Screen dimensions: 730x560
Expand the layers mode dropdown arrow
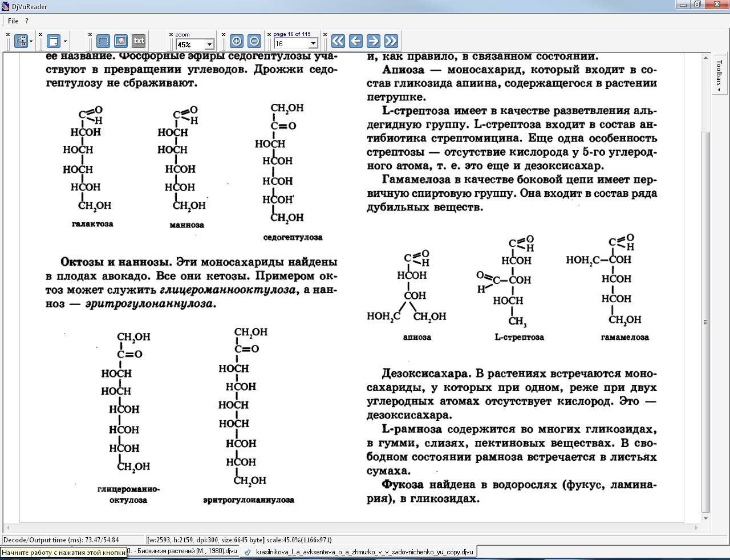click(31, 42)
